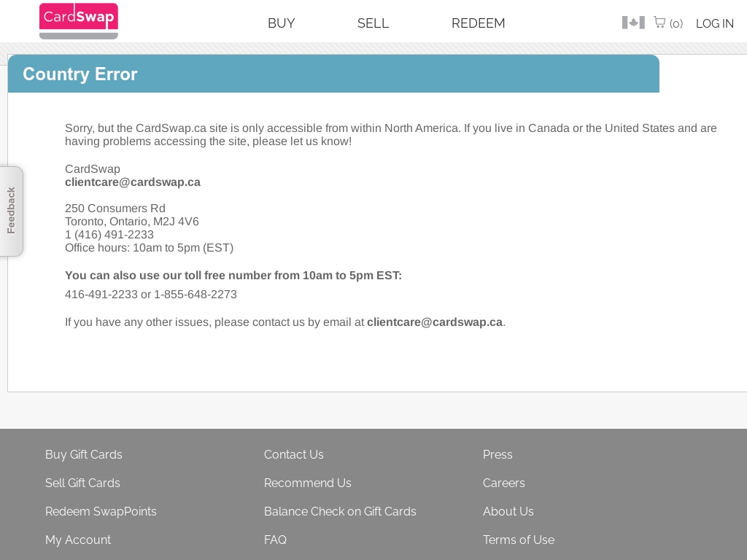Click the CardSwap logo
The image size is (747, 560).
[x=79, y=21]
